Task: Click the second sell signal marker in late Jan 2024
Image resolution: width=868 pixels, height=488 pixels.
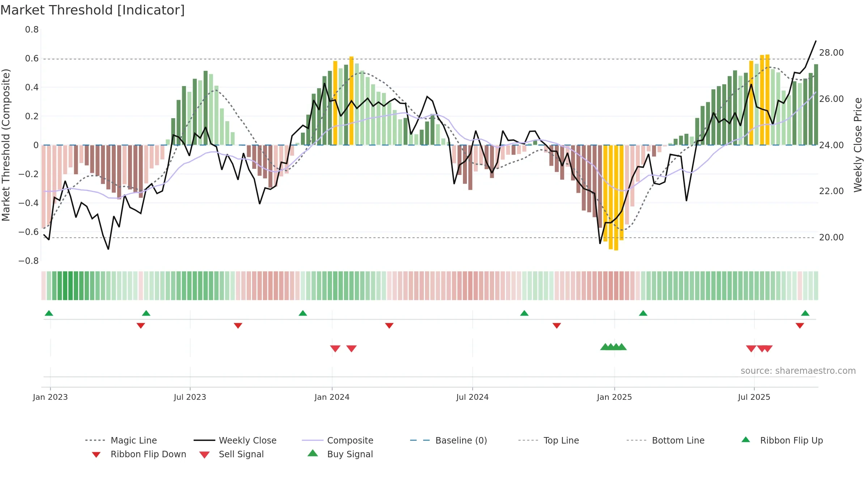Action: pyautogui.click(x=352, y=348)
